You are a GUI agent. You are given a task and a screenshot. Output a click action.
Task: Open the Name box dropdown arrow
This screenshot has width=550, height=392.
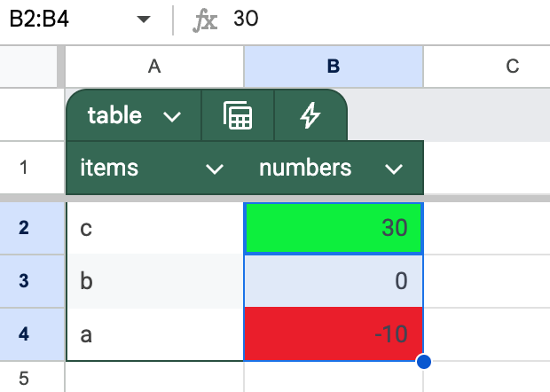(144, 19)
